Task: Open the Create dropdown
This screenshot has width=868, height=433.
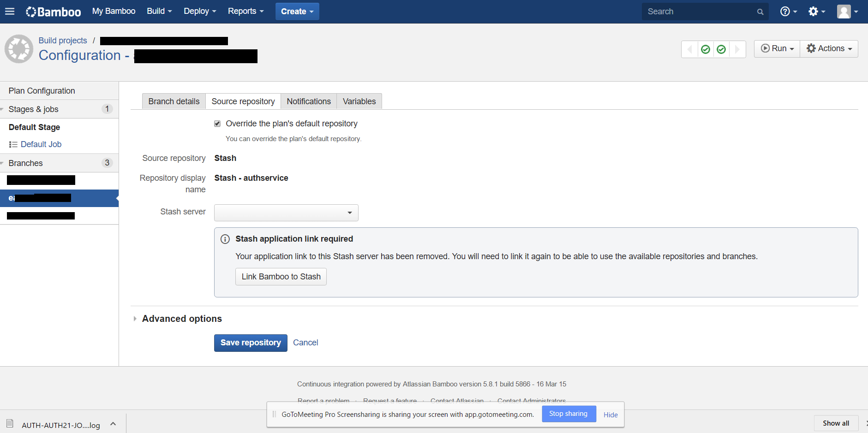Action: click(x=297, y=12)
